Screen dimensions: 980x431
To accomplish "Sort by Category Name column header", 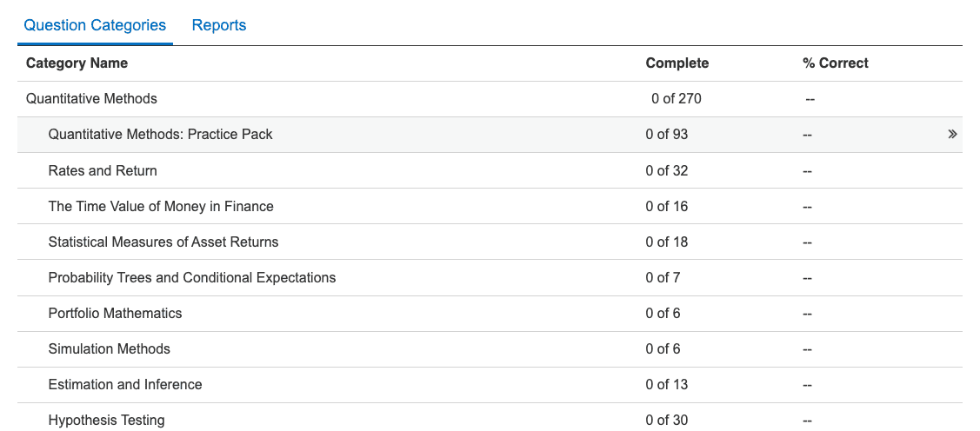I will (77, 63).
